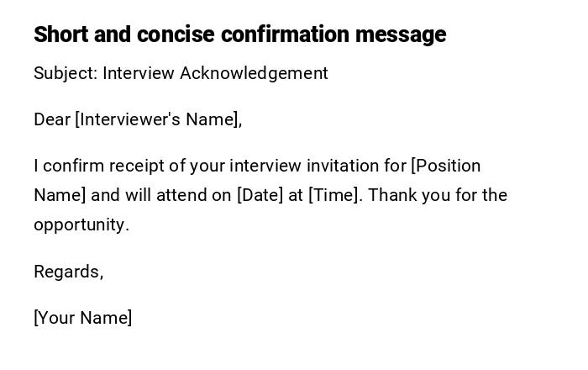The width and height of the screenshot is (588, 370).
Task: Select the [Time] placeholder
Action: (335, 195)
